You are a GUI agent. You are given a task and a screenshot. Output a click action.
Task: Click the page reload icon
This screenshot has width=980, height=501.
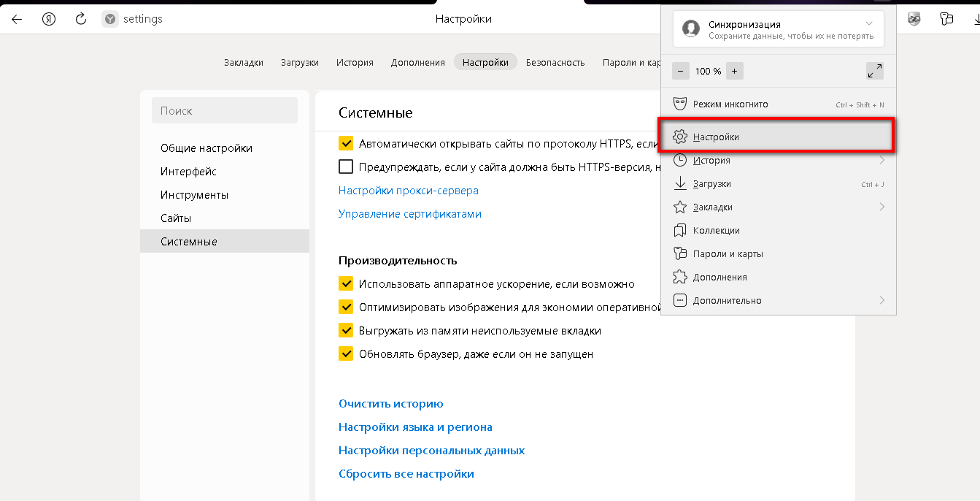[x=81, y=19]
